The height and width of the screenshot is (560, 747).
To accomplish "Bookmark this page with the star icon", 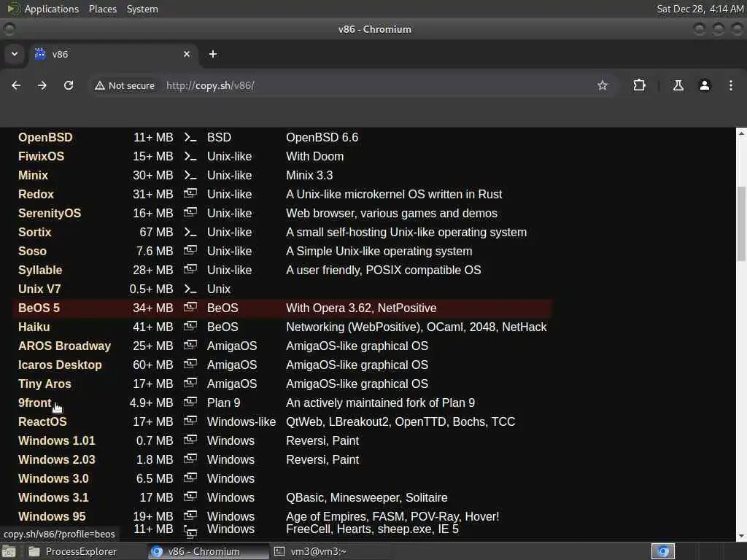I will (603, 85).
